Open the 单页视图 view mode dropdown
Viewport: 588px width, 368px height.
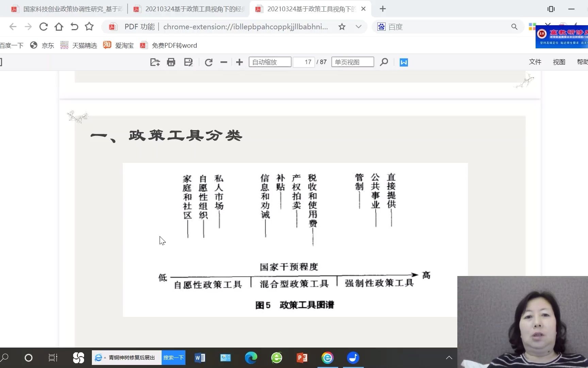click(353, 62)
